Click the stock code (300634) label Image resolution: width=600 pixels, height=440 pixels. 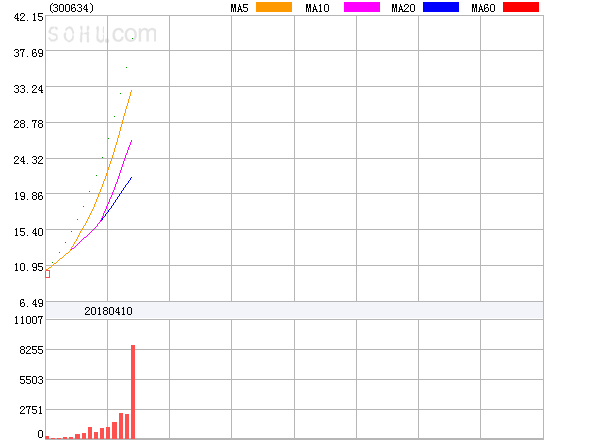tap(72, 8)
